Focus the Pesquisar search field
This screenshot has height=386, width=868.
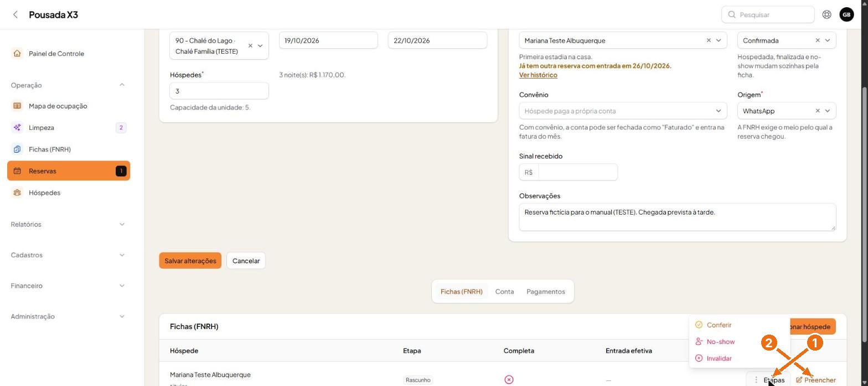point(768,14)
